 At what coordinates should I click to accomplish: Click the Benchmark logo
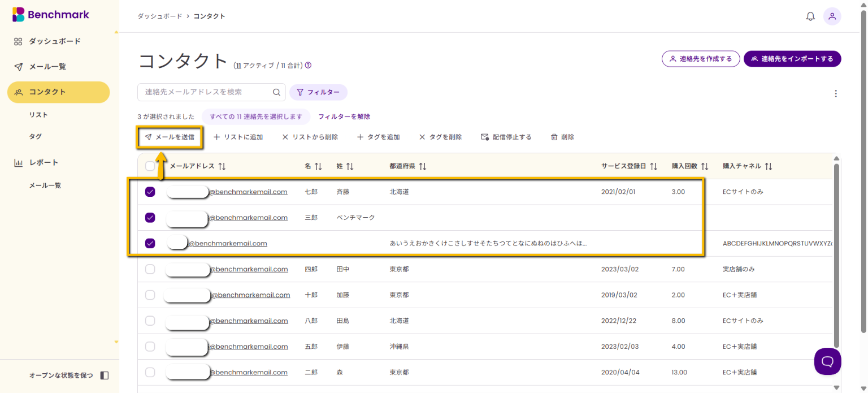pos(51,15)
